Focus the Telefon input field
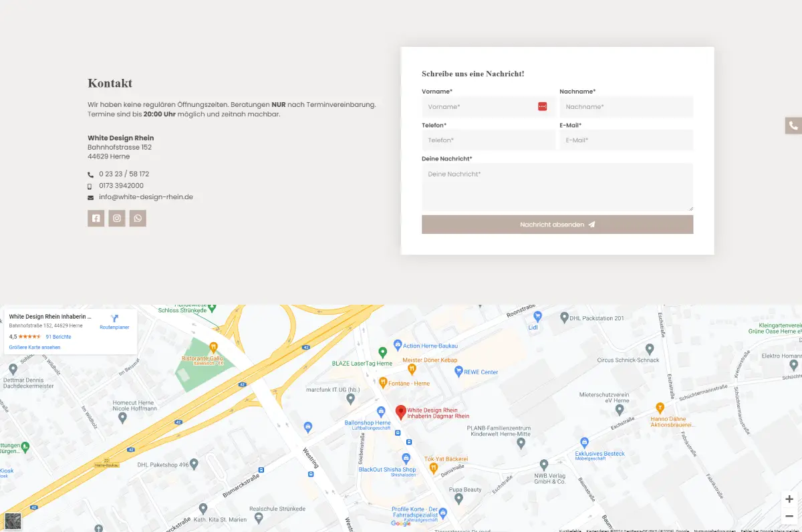 coord(488,140)
